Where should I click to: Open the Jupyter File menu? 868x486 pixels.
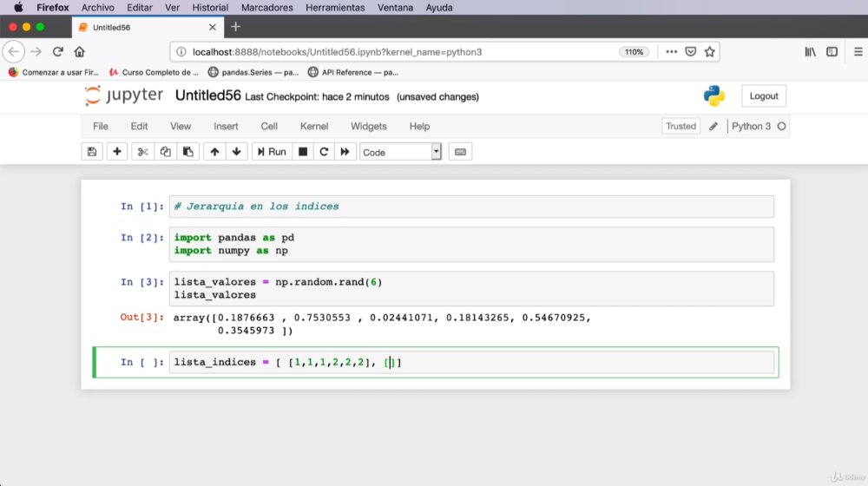[x=100, y=126]
